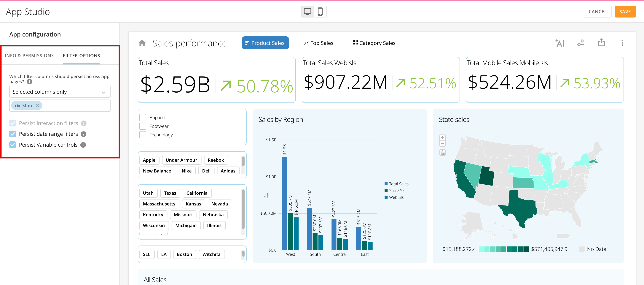This screenshot has height=285, width=644.
Task: Remove the State column chip
Action: (38, 106)
